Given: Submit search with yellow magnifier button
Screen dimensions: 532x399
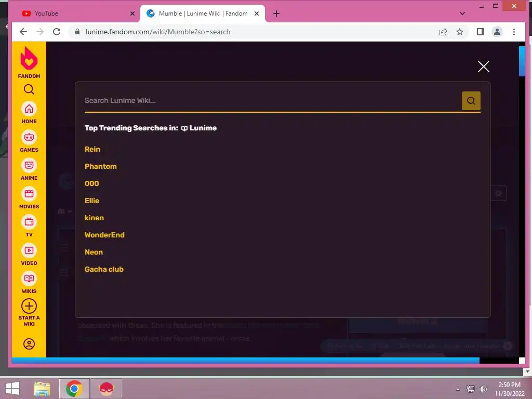Looking at the screenshot, I should click(471, 100).
